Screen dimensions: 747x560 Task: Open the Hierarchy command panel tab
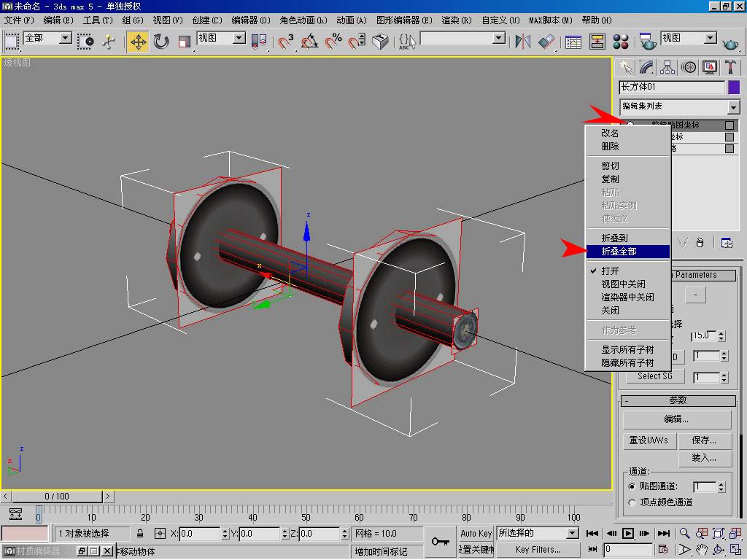667,67
